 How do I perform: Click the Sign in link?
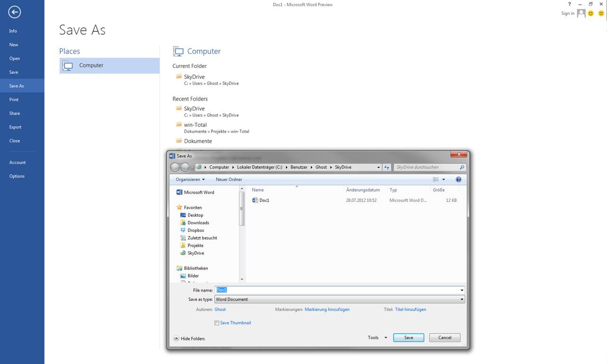[568, 13]
